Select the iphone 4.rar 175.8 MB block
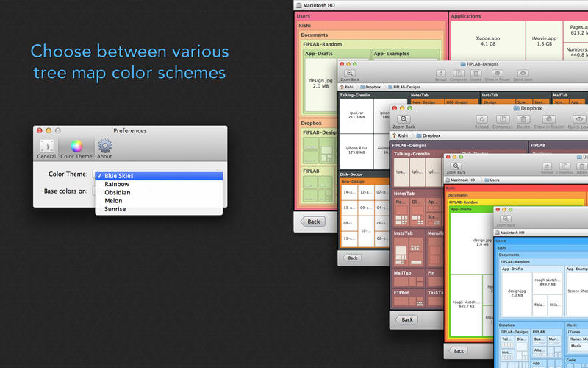Screen dimensions: 588x368 point(356,150)
